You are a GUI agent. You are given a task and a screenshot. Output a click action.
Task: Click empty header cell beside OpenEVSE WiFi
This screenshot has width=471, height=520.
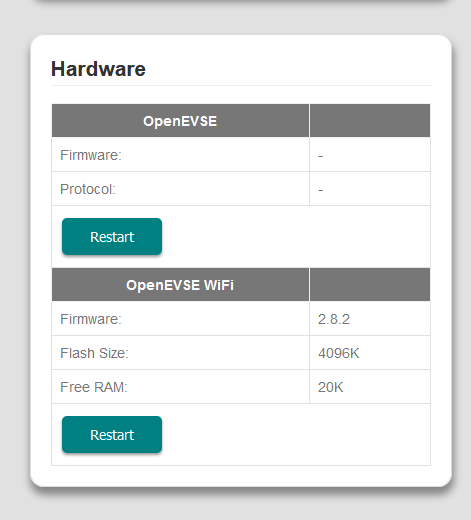pyautogui.click(x=370, y=285)
